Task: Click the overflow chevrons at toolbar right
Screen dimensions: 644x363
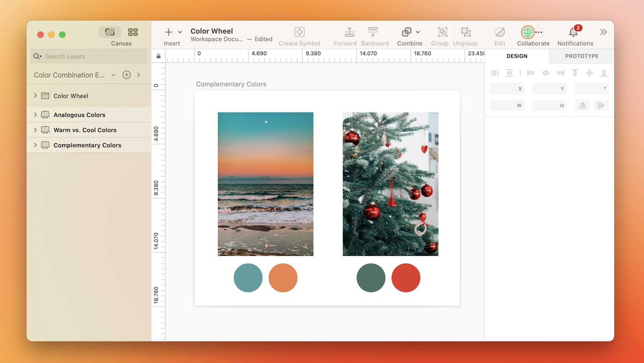Action: point(603,32)
